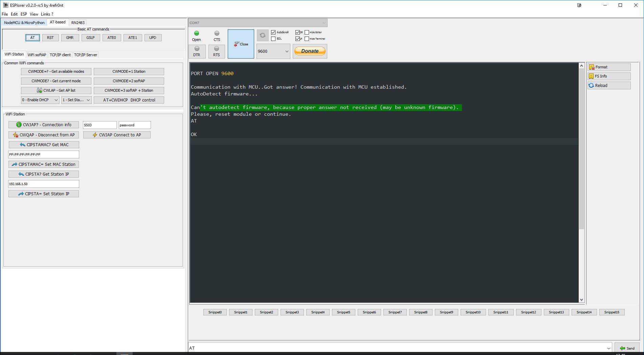The image size is (644, 355).
Task: Click the Reload button icon
Action: (592, 85)
